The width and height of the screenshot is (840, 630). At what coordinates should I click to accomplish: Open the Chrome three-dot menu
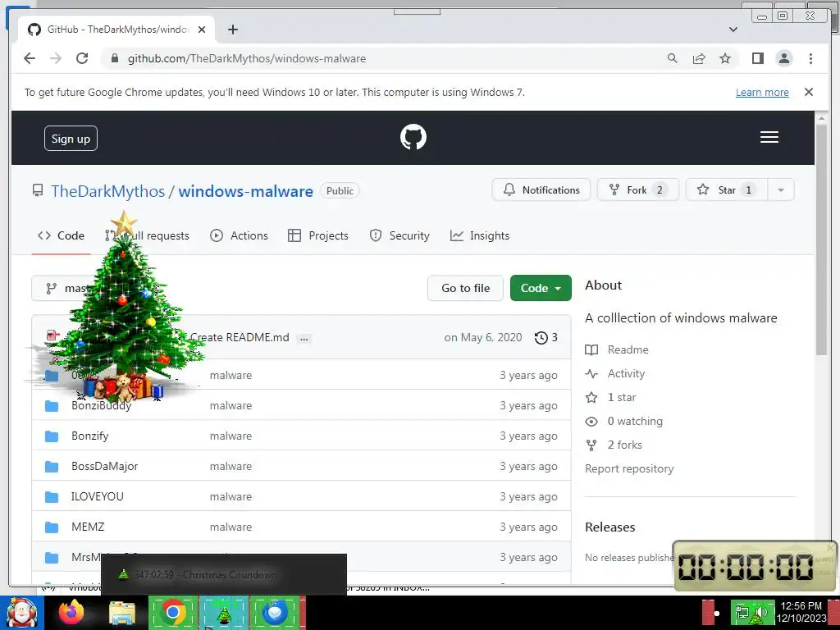point(810,58)
